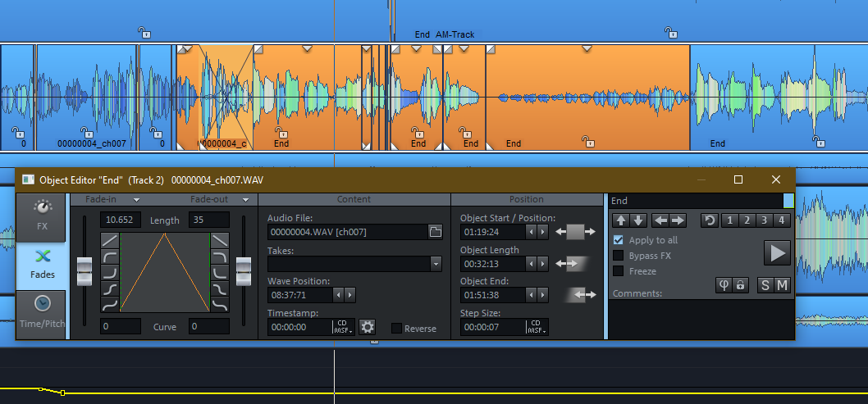Viewport: 868px width, 404px height.
Task: Decrease Object Length with left arrow
Action: click(532, 264)
